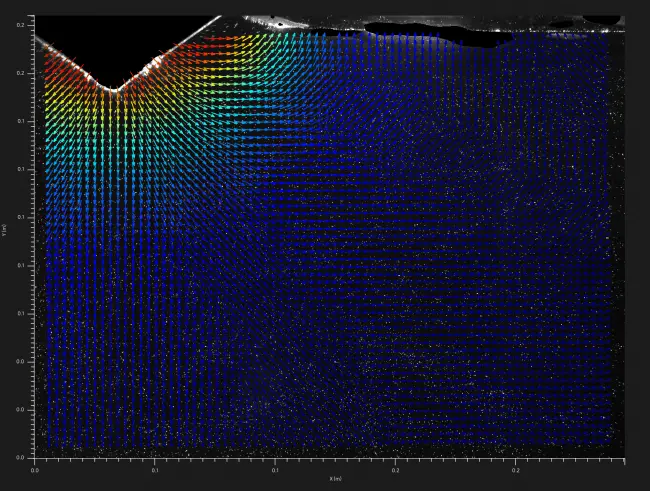The height and width of the screenshot is (491, 650).
Task: Click the 0.0 tick label on X axis
Action: tap(35, 467)
